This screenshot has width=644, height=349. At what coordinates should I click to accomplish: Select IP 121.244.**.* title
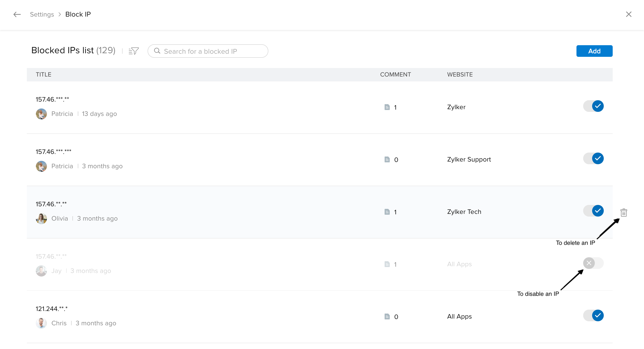click(x=52, y=309)
